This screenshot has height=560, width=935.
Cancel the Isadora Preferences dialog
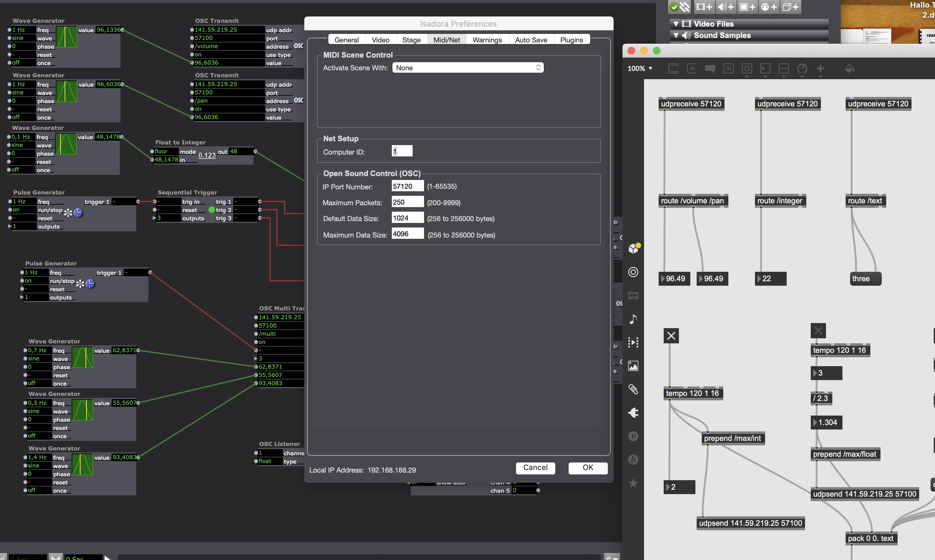[535, 468]
